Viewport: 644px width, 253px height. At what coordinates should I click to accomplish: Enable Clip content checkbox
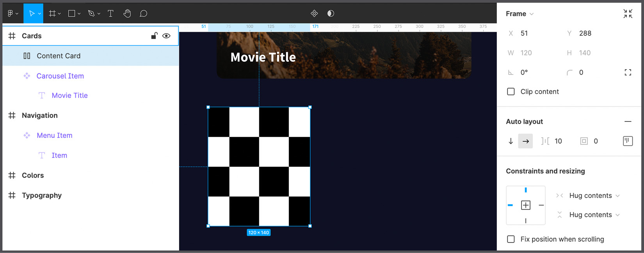511,92
